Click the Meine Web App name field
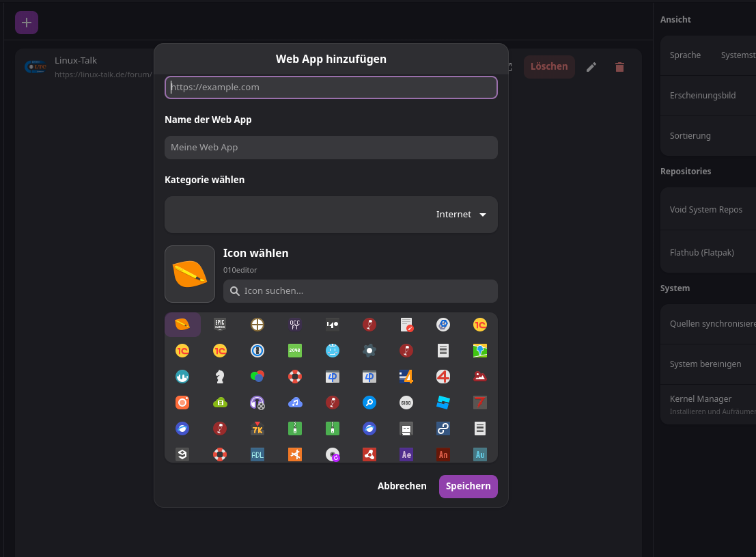The width and height of the screenshot is (756, 557). [x=331, y=147]
